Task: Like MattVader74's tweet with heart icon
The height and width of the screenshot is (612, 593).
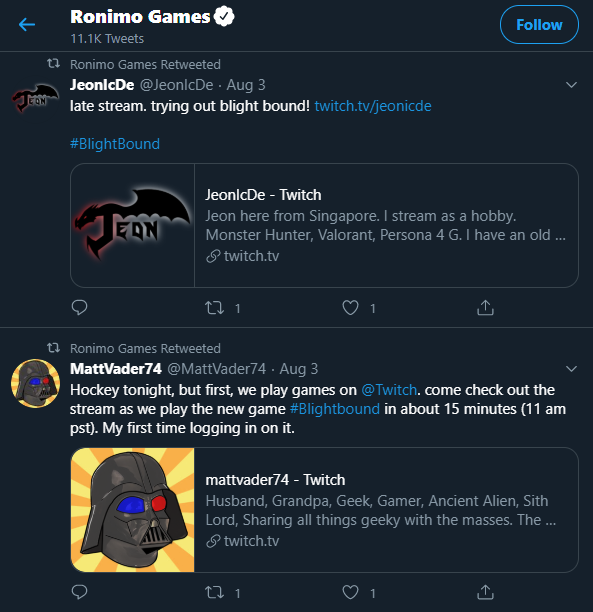Action: pos(350,592)
